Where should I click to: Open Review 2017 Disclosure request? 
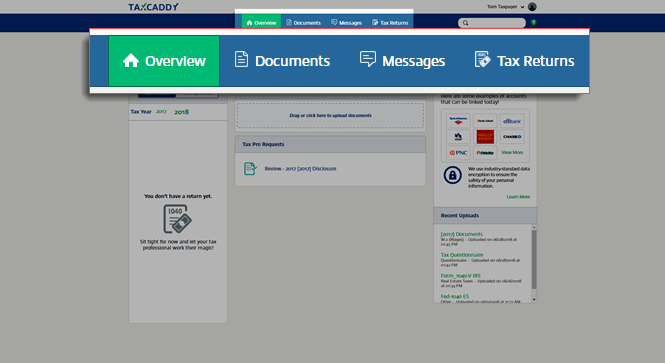pos(300,169)
